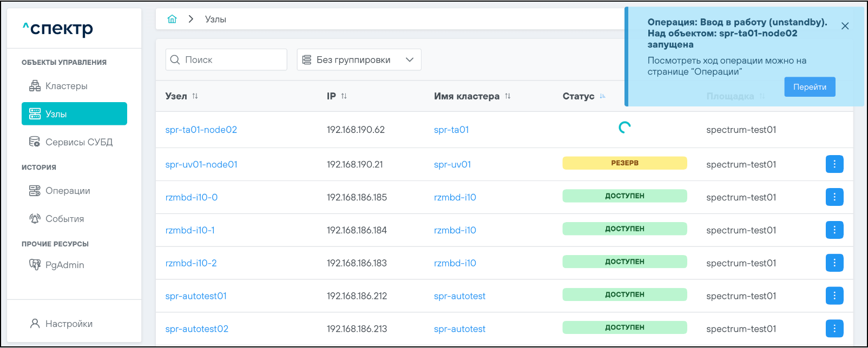Image resolution: width=868 pixels, height=348 pixels.
Task: Open actions dropdown for spr-autotest02 node
Action: click(834, 329)
